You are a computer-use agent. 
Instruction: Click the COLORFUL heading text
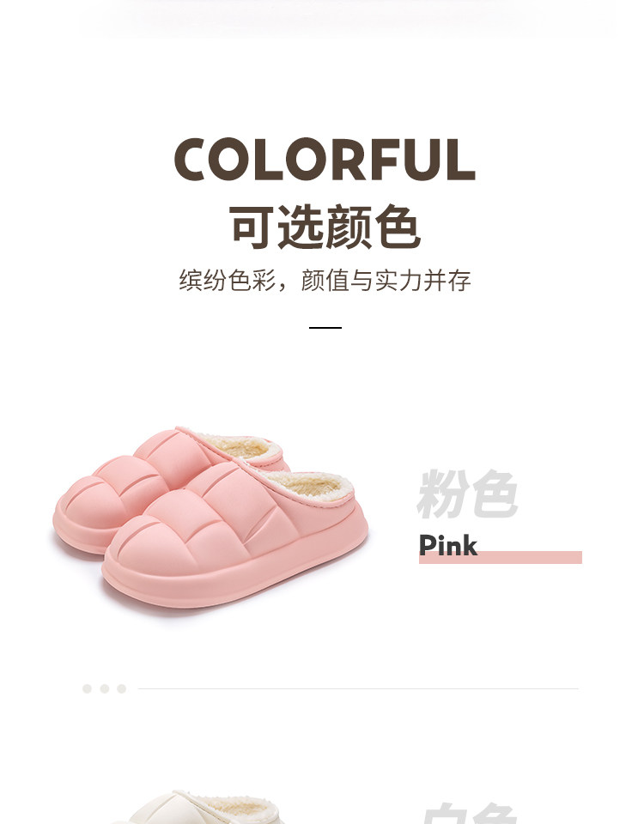(x=325, y=160)
